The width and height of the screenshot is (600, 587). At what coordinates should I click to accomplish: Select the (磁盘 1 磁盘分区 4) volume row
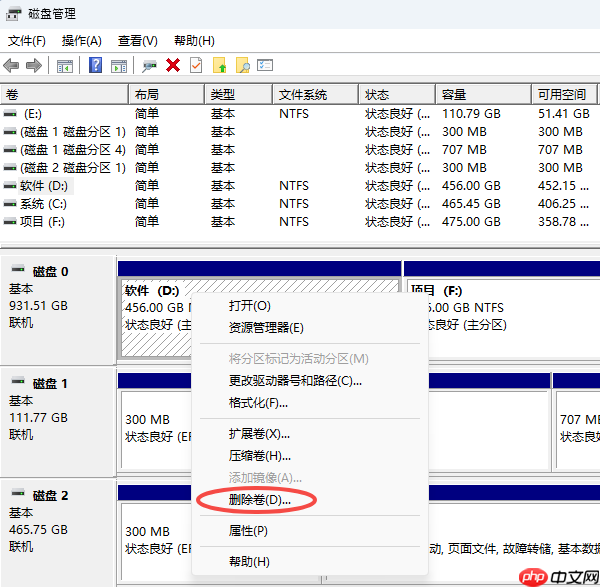pyautogui.click(x=300, y=150)
